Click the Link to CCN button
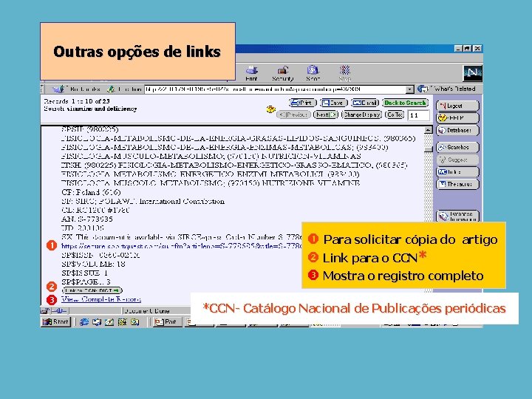The width and height of the screenshot is (532, 399). [x=92, y=290]
